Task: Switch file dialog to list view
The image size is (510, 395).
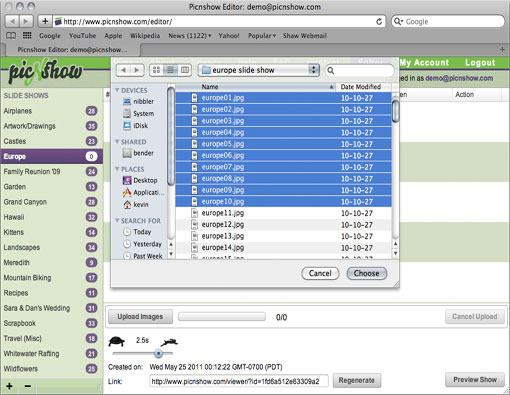Action: click(170, 70)
